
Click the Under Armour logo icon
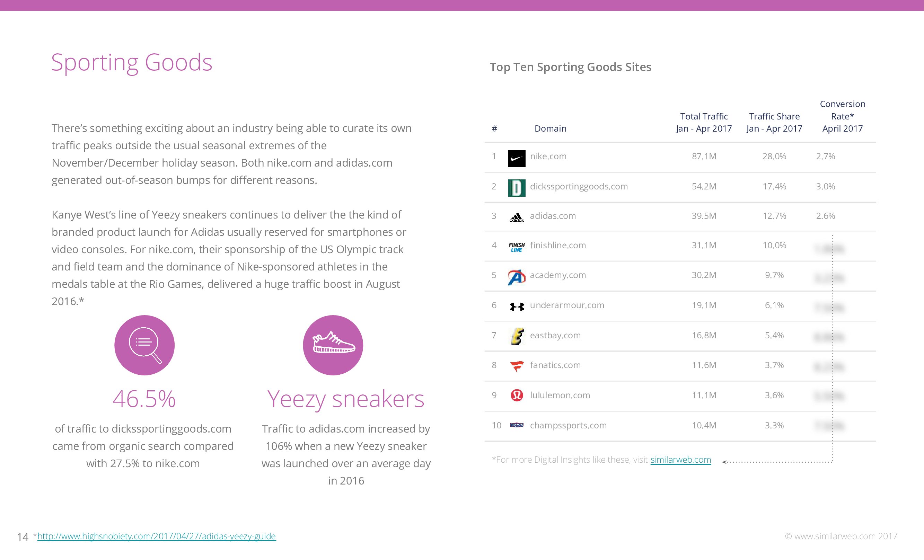pos(516,307)
